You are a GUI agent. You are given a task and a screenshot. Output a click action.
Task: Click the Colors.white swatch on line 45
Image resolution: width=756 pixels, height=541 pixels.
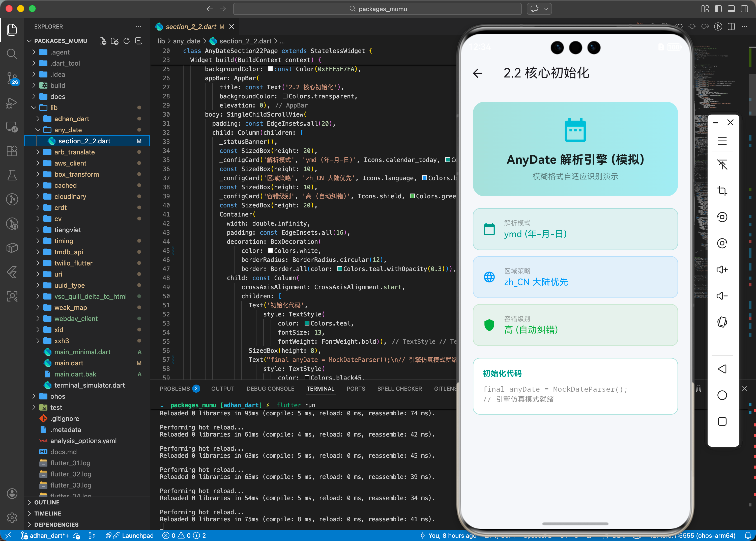click(x=270, y=251)
